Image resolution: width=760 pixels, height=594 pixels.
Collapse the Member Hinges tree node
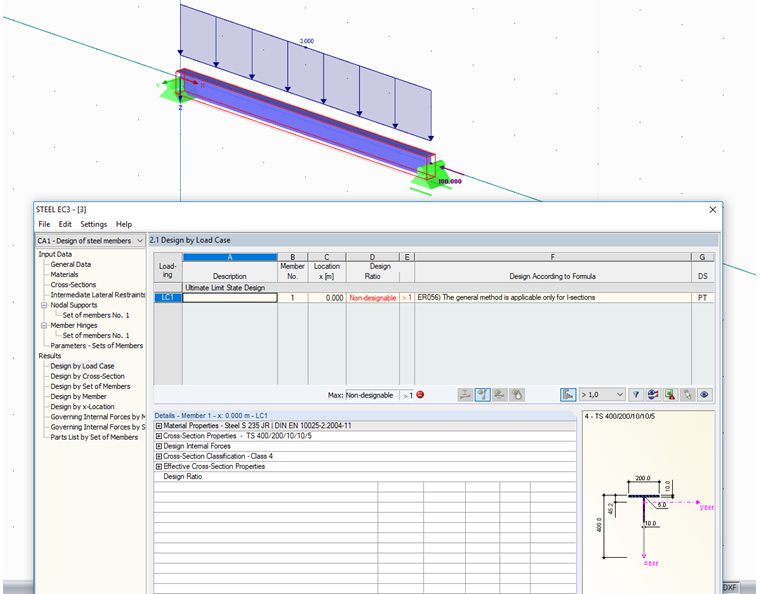(x=44, y=326)
